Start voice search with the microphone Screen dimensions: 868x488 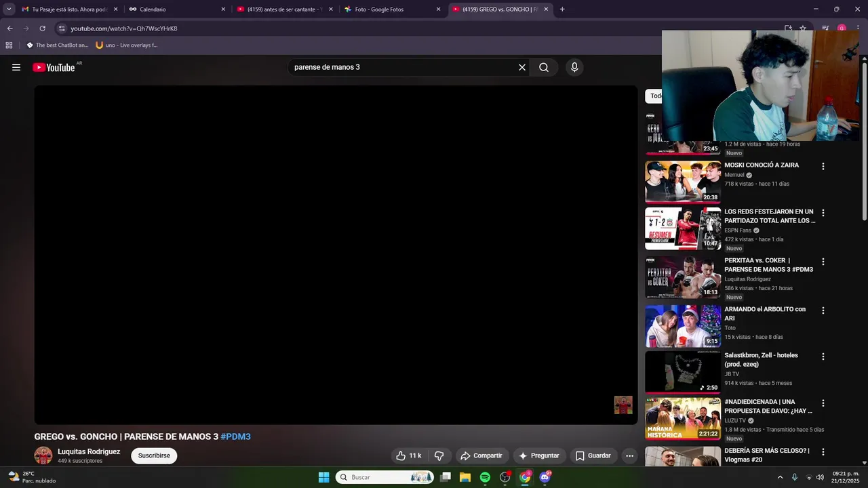click(x=574, y=67)
